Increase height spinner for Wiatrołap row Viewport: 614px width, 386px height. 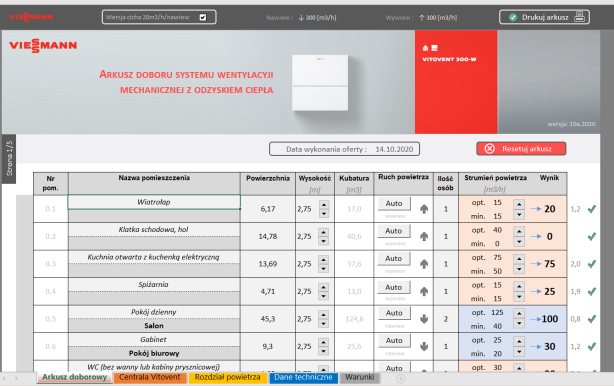point(324,205)
